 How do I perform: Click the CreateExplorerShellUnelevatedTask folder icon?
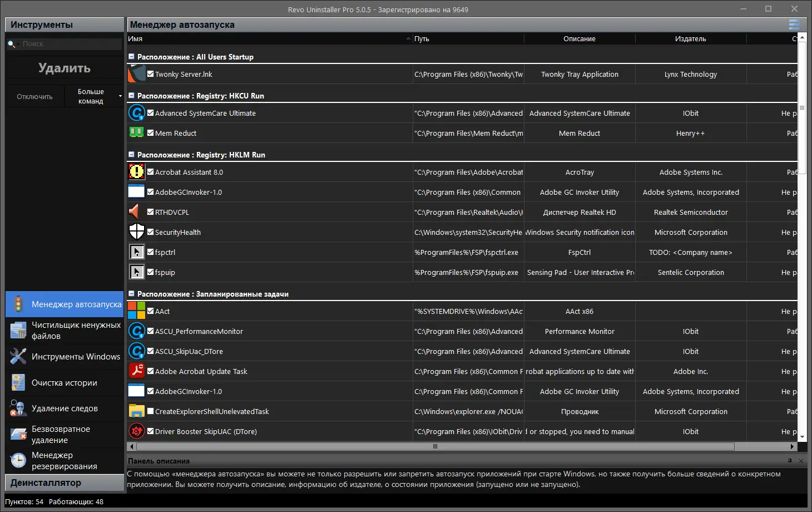(136, 411)
